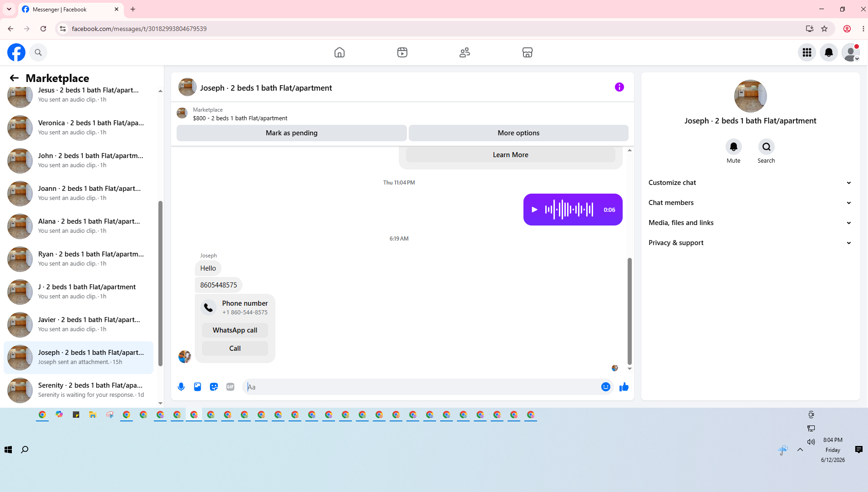868x492 pixels.
Task: Start a WhatsApp call
Action: coord(235,330)
